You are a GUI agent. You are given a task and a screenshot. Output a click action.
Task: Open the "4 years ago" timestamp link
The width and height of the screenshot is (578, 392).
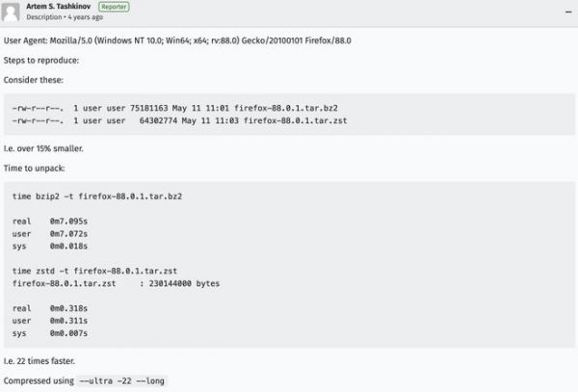85,17
